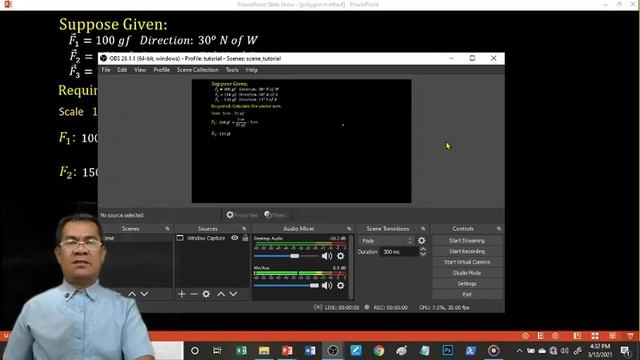Adjust the Desktop Audio volume slider
Viewport: 640px width, 360px height.
coord(286,256)
